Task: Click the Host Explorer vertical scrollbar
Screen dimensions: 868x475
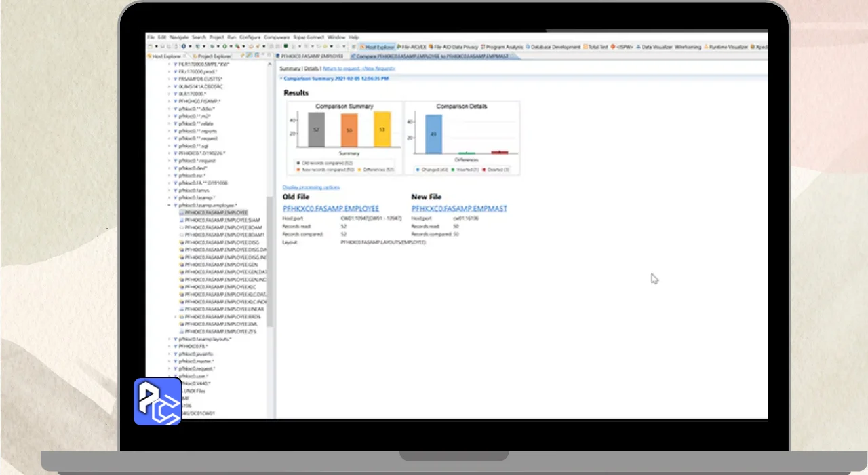Action: click(271, 261)
